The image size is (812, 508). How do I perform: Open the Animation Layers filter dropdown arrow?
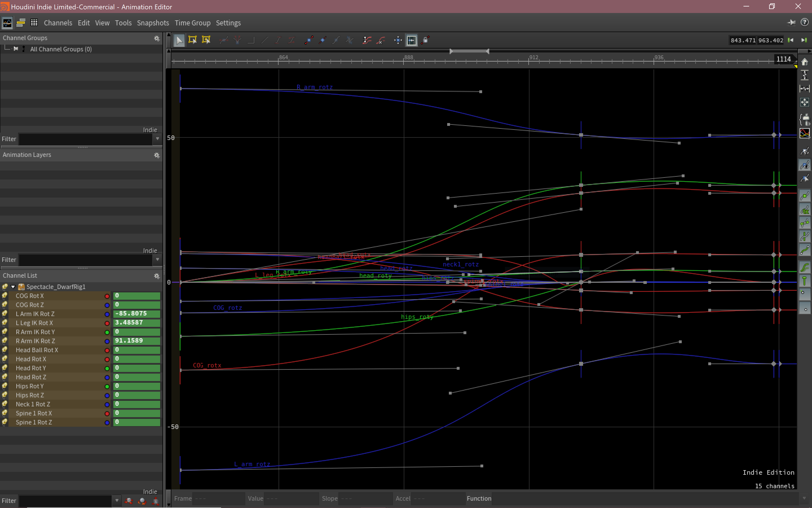(x=157, y=259)
